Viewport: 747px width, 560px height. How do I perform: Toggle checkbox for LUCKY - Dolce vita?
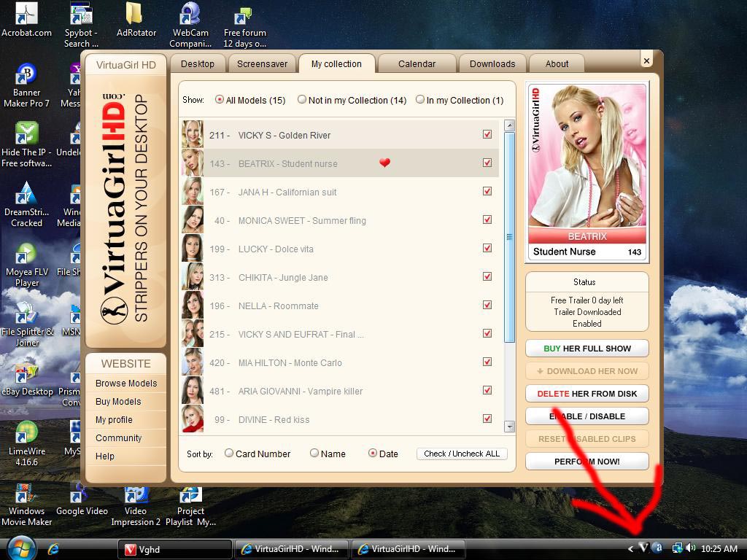[487, 248]
